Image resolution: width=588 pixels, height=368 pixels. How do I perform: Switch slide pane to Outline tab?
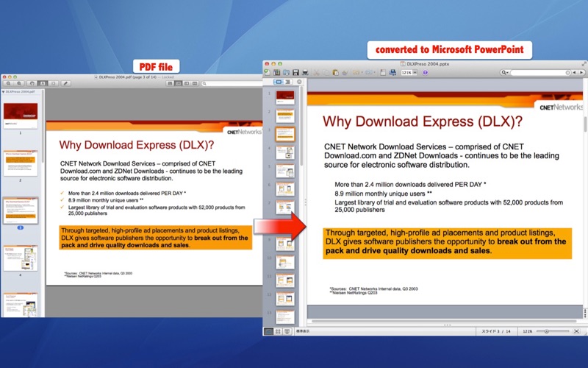(x=287, y=82)
